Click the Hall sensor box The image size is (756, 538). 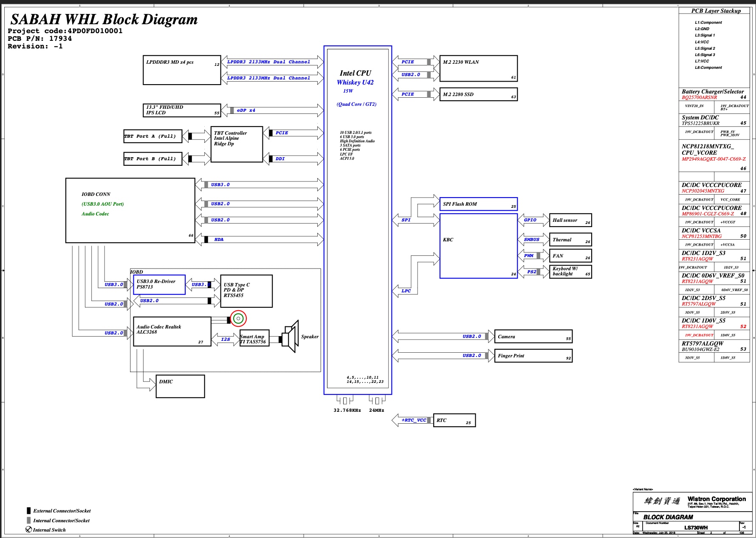point(570,220)
